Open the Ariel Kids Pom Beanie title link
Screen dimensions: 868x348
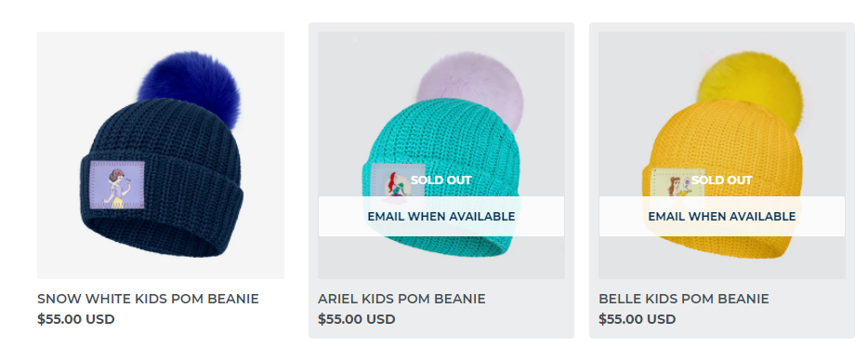(401, 299)
